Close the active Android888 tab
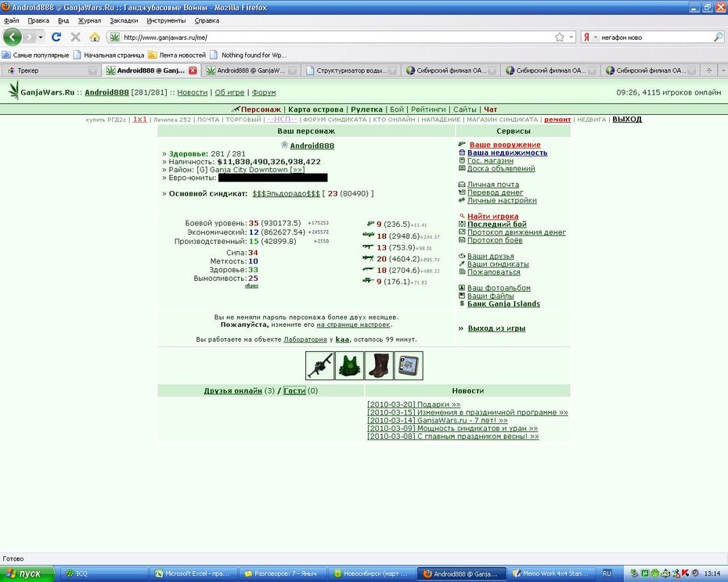The height and width of the screenshot is (582, 728). pyautogui.click(x=193, y=70)
